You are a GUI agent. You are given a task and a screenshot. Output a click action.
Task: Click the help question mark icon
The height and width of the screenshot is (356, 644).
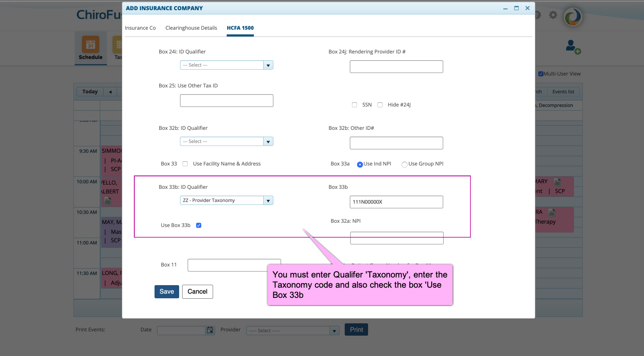pyautogui.click(x=535, y=14)
